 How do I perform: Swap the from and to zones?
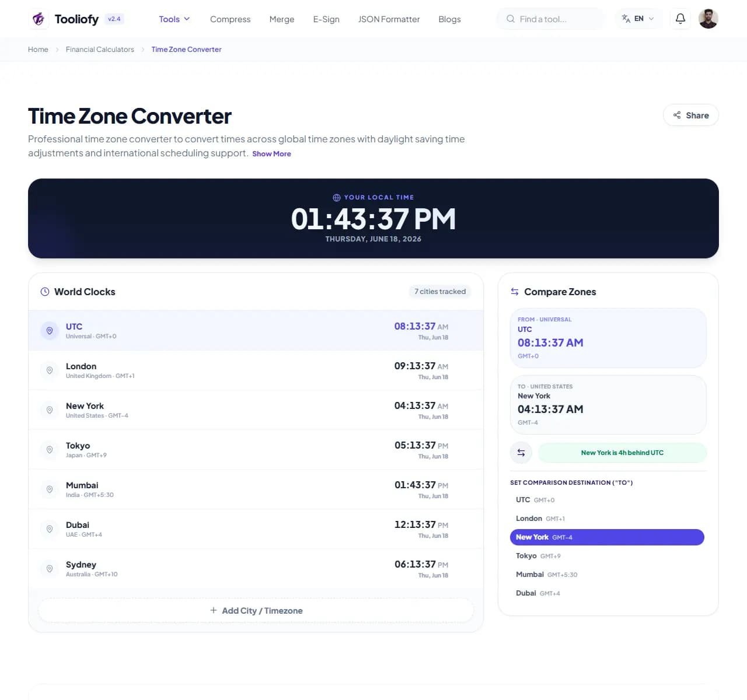pos(521,453)
